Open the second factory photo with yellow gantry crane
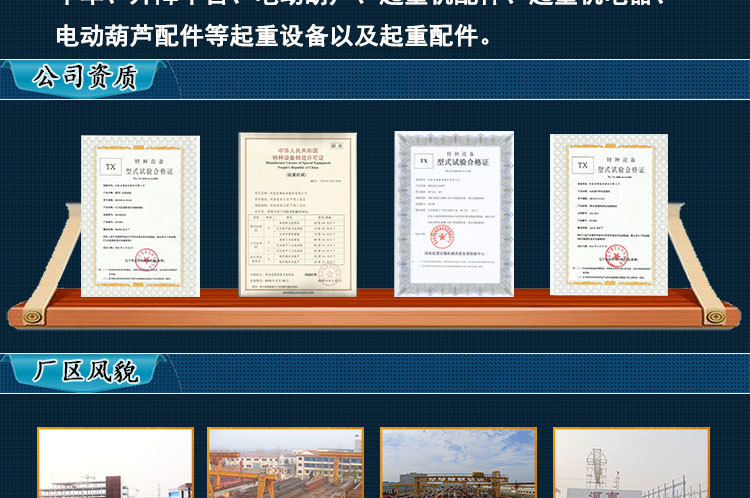 point(285,463)
